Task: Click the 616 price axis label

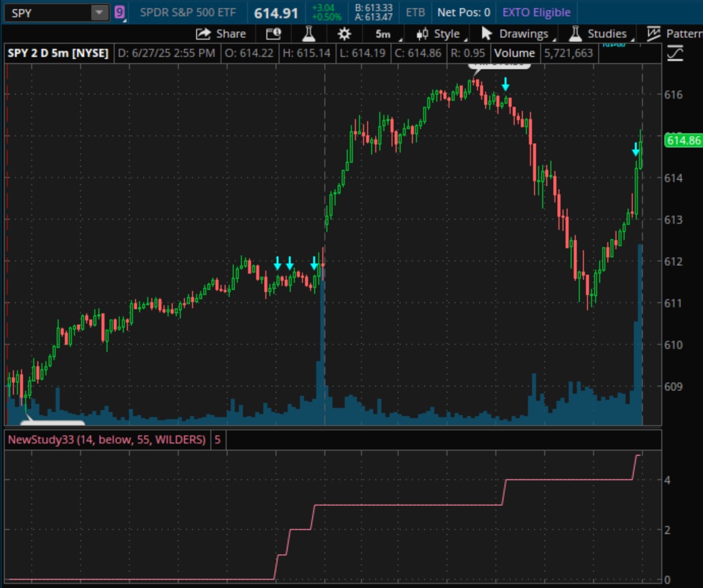Action: click(673, 94)
